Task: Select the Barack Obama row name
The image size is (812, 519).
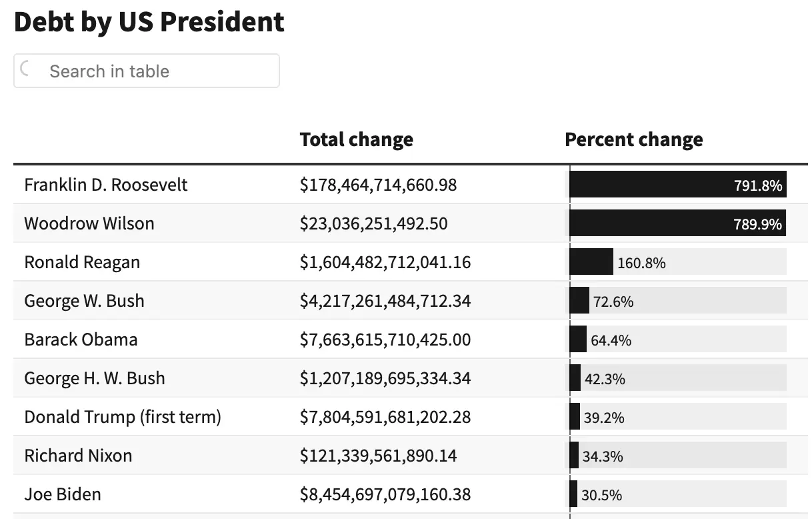Action: click(x=81, y=340)
